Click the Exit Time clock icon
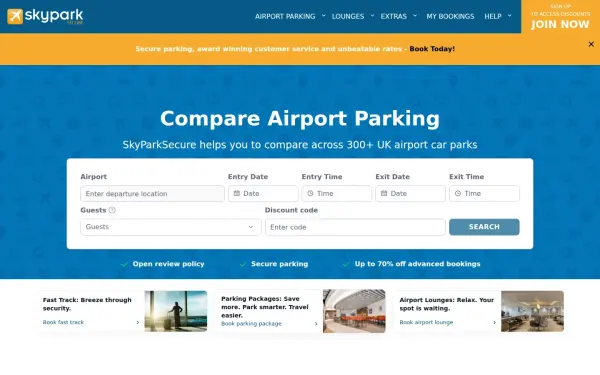This screenshot has height=375, width=600. tap(458, 194)
